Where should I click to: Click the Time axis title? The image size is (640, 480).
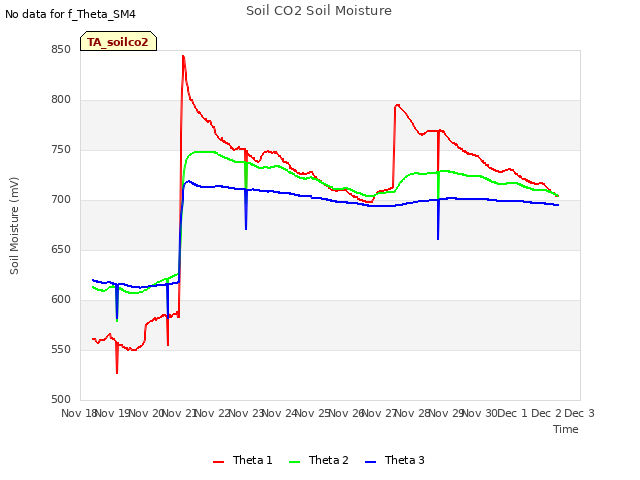coord(566,429)
